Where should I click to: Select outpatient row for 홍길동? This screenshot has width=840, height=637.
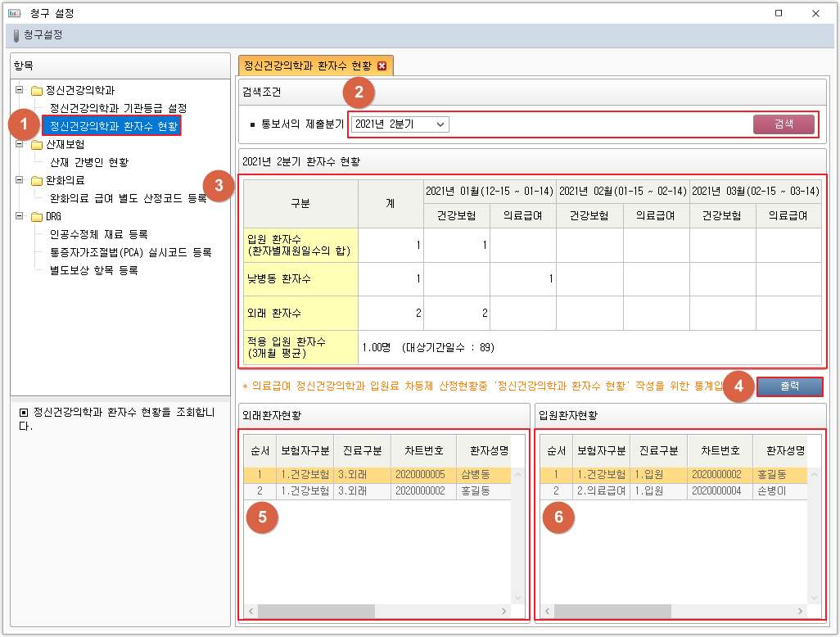[x=377, y=491]
